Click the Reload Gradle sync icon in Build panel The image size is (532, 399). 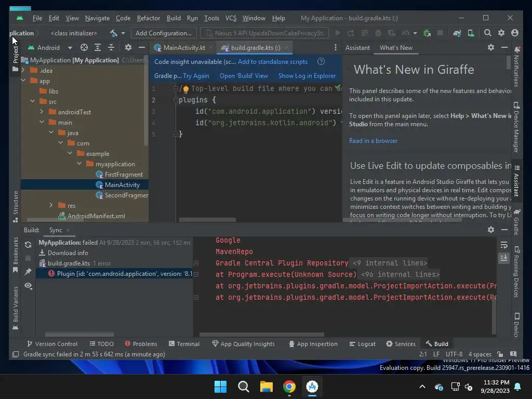tap(28, 245)
